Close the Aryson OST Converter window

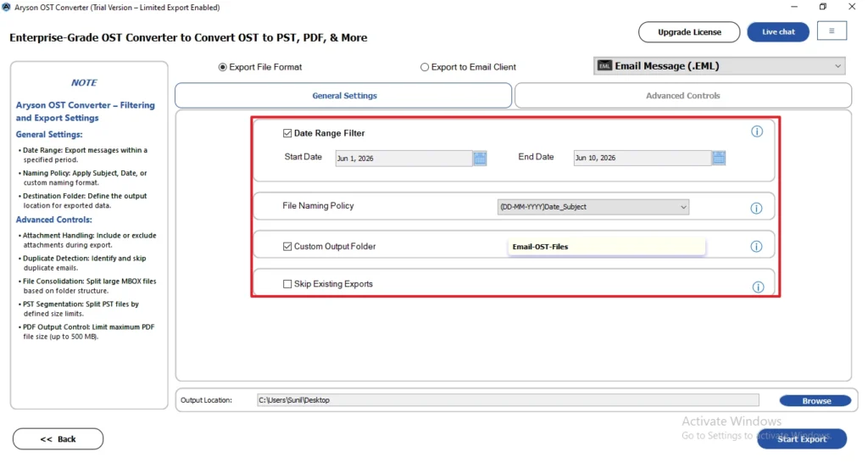pyautogui.click(x=852, y=7)
